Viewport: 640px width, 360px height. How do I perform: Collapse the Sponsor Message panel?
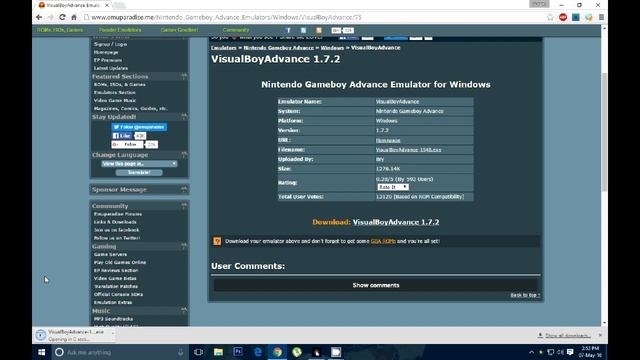(x=184, y=189)
